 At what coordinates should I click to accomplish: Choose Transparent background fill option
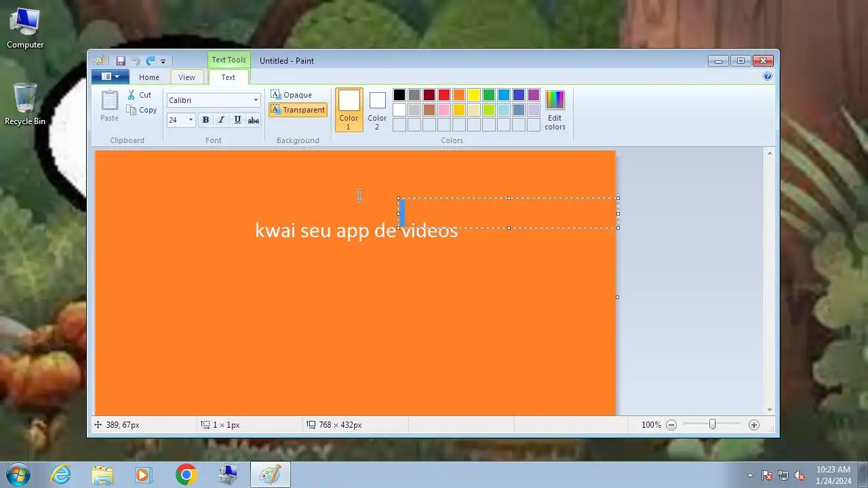[x=298, y=110]
